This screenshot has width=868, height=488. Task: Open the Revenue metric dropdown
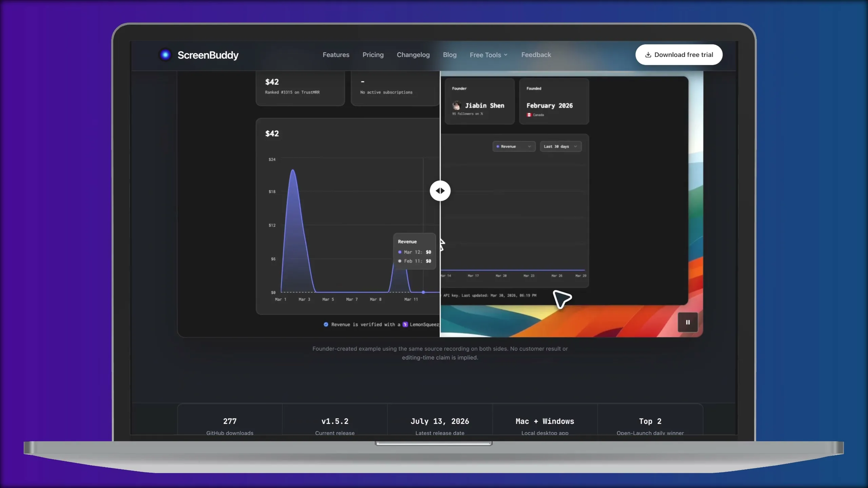(x=514, y=146)
